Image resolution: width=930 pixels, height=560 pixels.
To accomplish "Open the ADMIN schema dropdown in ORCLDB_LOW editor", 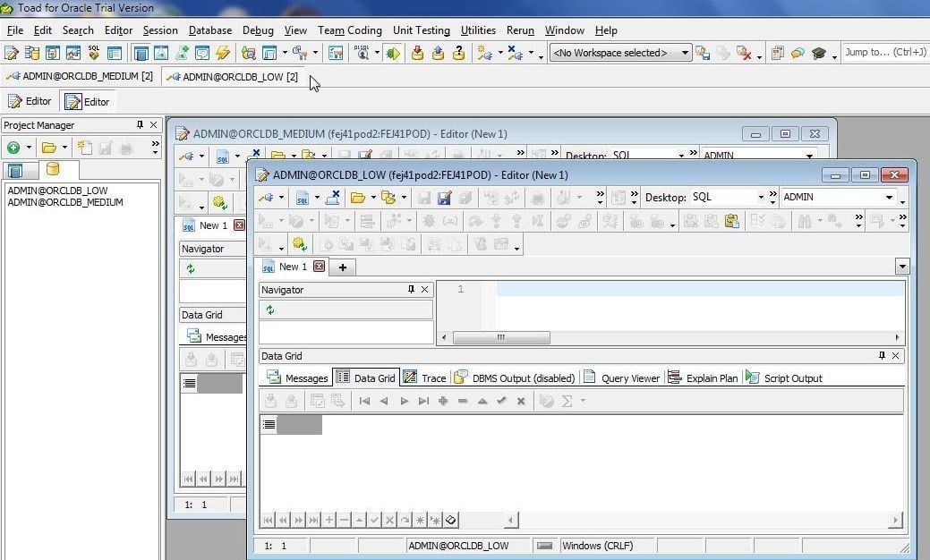I will point(889,198).
